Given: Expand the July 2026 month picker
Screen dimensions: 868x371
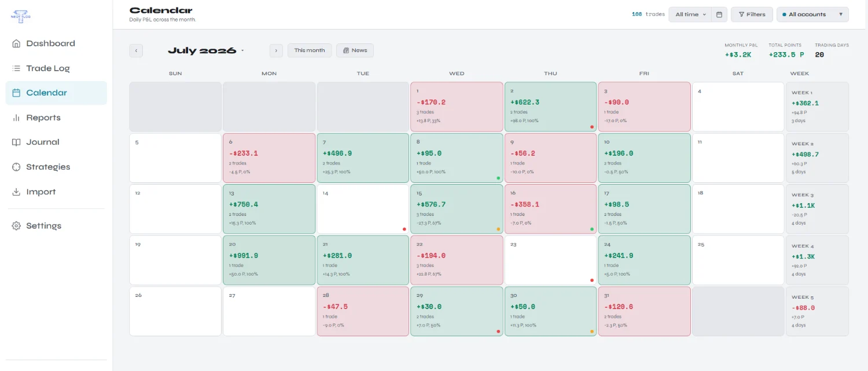Looking at the screenshot, I should [206, 50].
